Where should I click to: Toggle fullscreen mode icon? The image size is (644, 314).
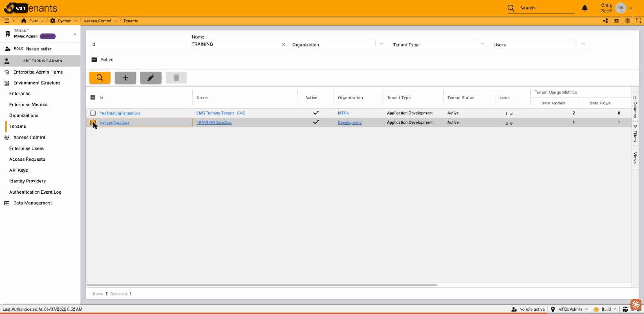coord(638,21)
